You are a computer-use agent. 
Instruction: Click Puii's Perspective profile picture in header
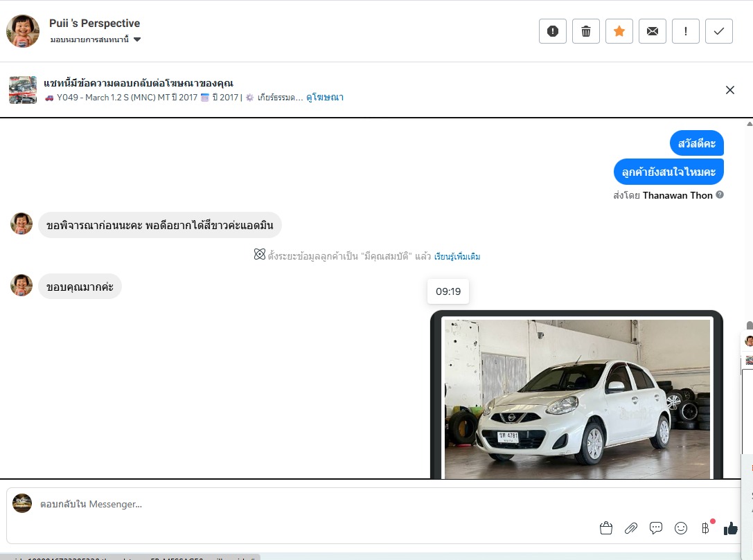click(x=23, y=31)
